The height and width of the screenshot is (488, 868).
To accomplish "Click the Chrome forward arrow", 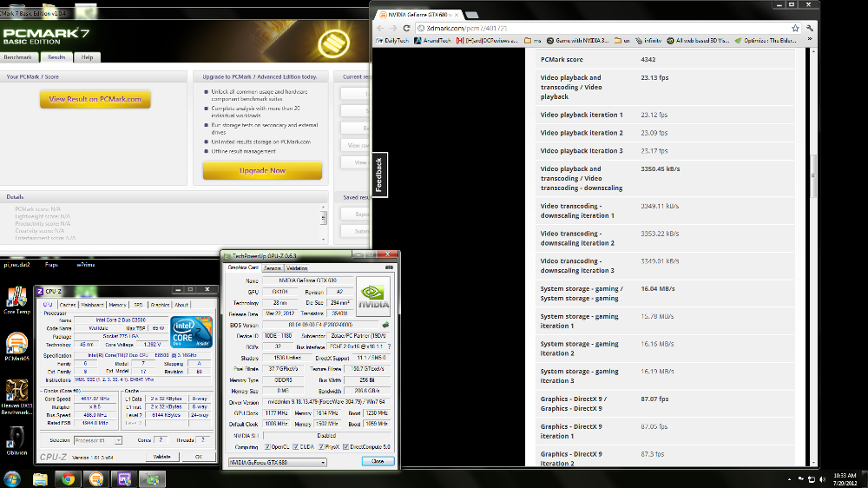I will pyautogui.click(x=393, y=29).
